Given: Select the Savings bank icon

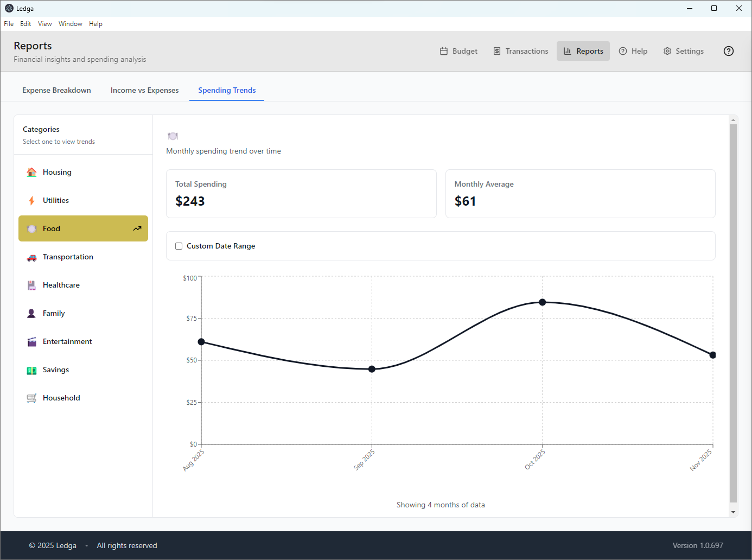Looking at the screenshot, I should [x=31, y=370].
